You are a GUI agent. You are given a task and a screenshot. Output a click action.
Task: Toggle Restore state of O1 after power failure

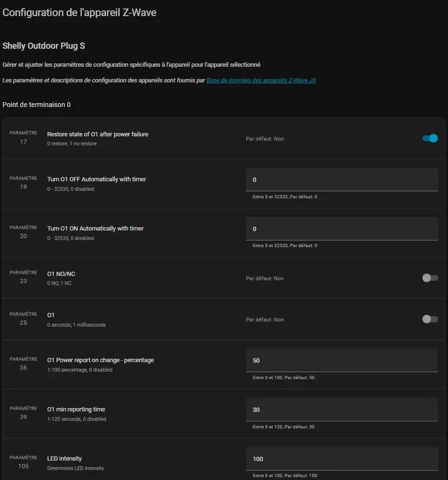point(430,138)
